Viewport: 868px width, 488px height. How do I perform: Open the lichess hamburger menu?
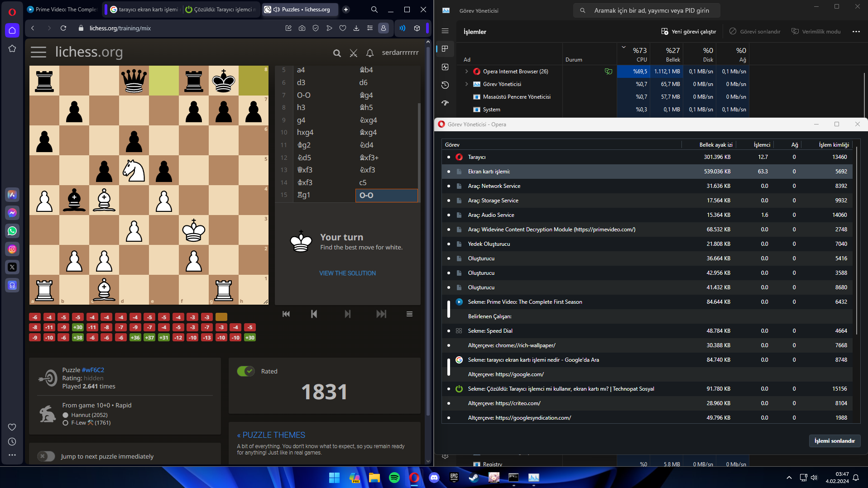point(38,53)
